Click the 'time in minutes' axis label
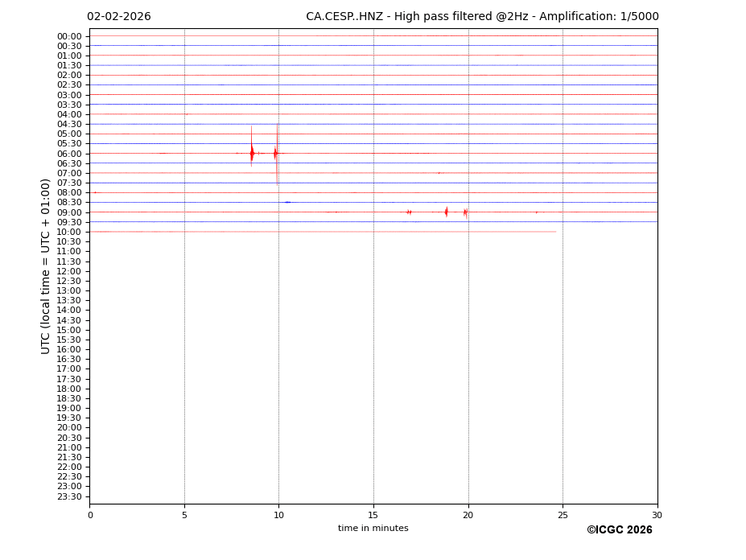746x560 pixels. tap(373, 529)
